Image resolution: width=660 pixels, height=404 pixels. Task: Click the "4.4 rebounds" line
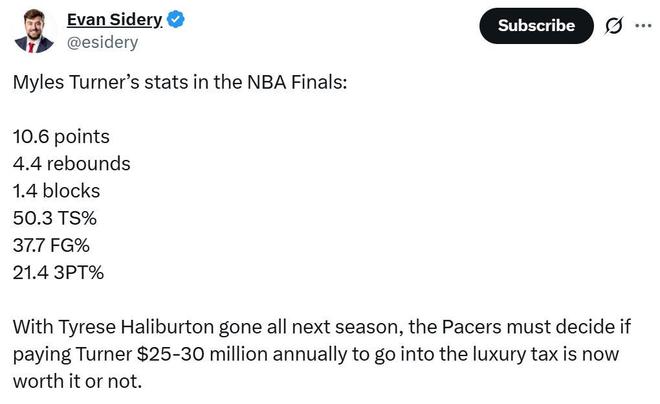coord(71,163)
